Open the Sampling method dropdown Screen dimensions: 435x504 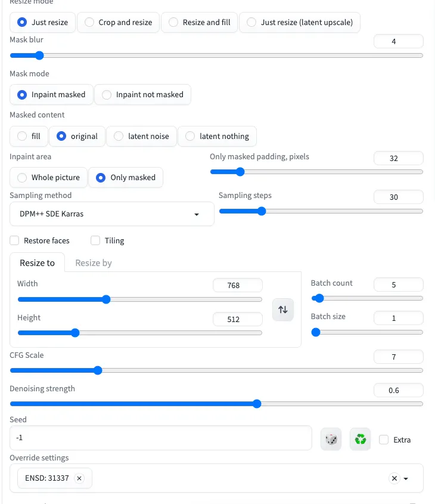(112, 214)
